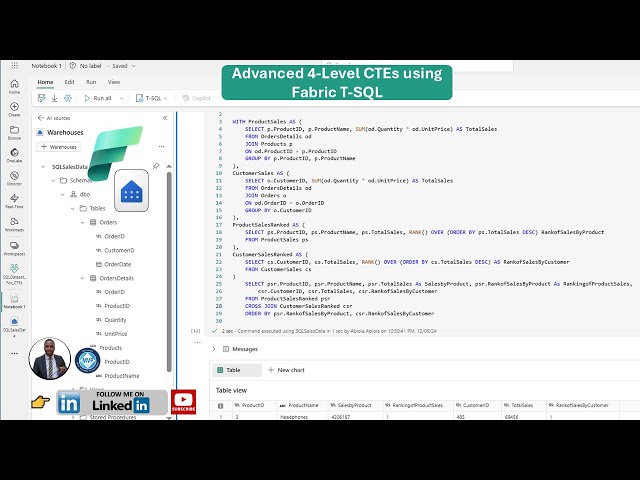640x480 pixels.
Task: Select Notebook 1 in the sidebar
Action: point(14,301)
